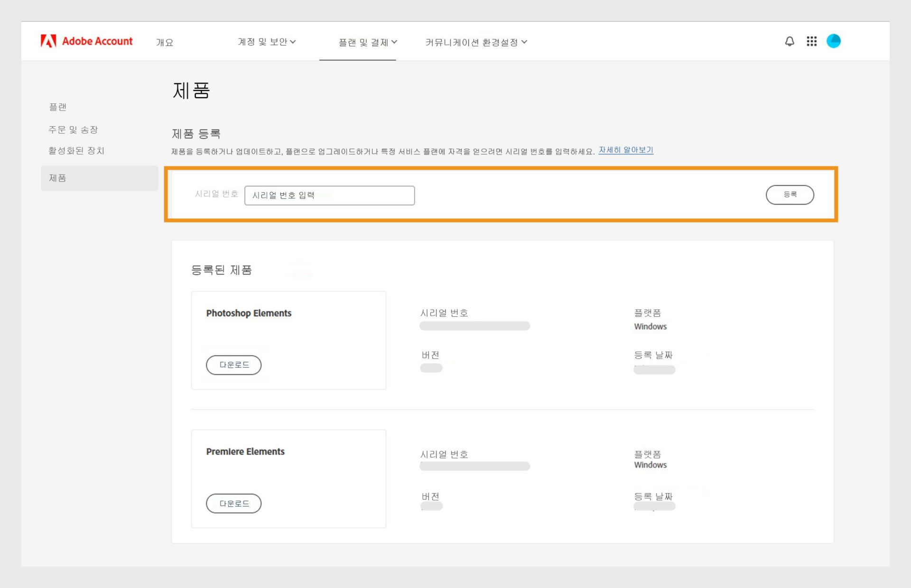911x588 pixels.
Task: Open the apps grid icon
Action: point(811,41)
